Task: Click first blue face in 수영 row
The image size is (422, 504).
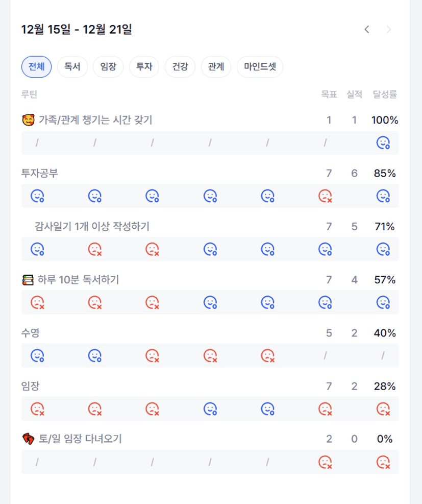Action: [37, 355]
